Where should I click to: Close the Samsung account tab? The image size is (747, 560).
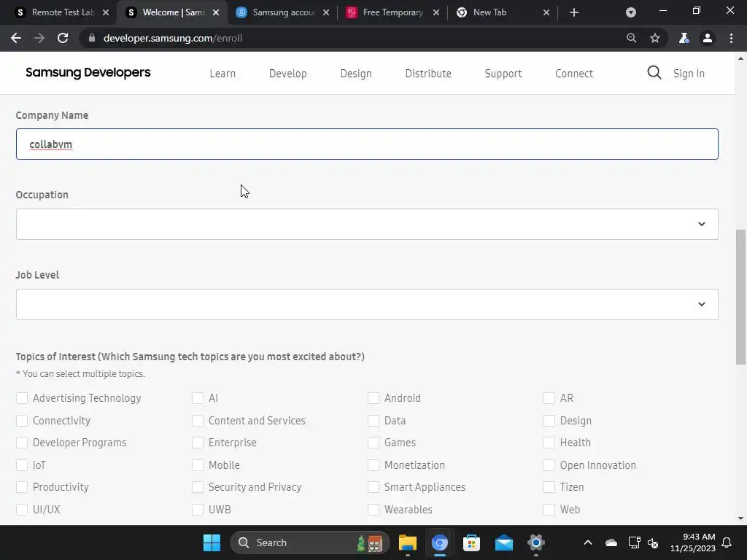click(326, 12)
